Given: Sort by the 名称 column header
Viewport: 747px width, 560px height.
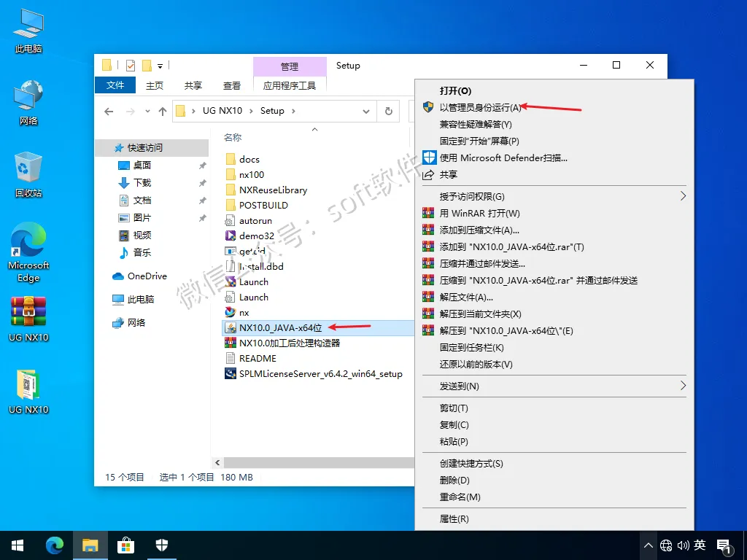Looking at the screenshot, I should click(x=233, y=137).
